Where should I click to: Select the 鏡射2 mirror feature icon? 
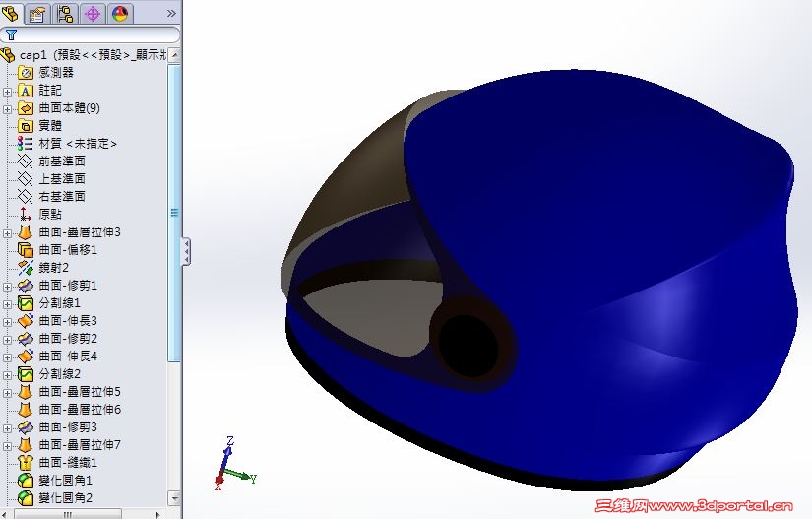[x=26, y=267]
